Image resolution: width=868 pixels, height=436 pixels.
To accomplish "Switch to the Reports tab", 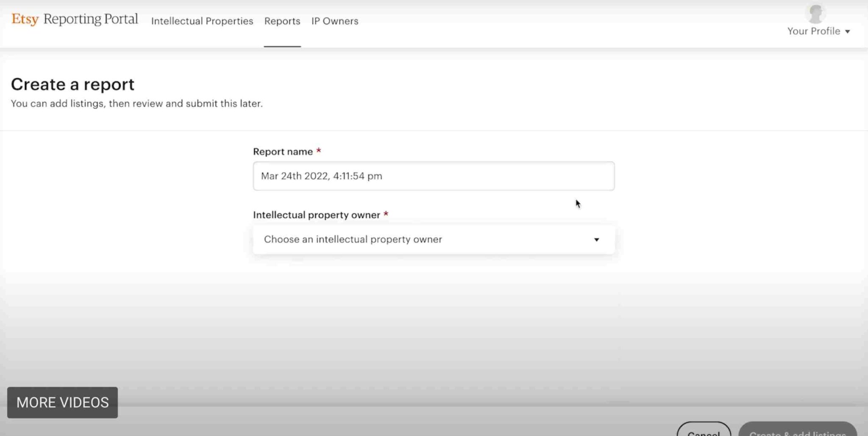I will (282, 21).
